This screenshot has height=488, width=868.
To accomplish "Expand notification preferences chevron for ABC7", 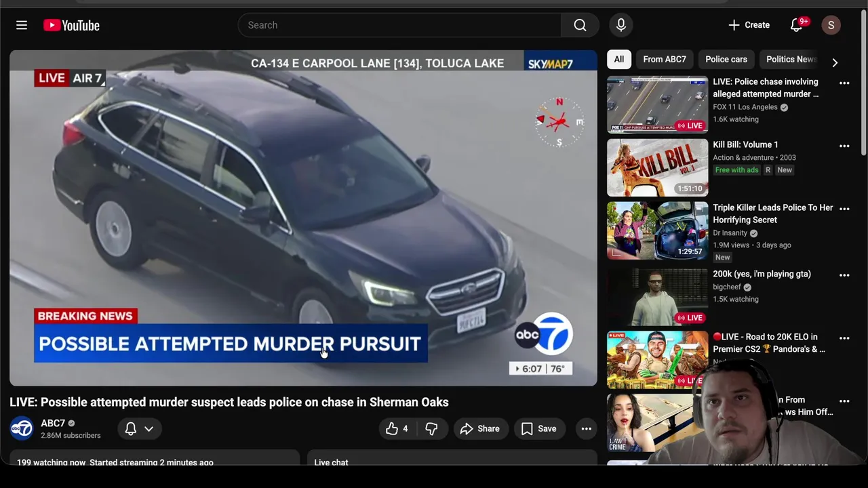I will [149, 428].
